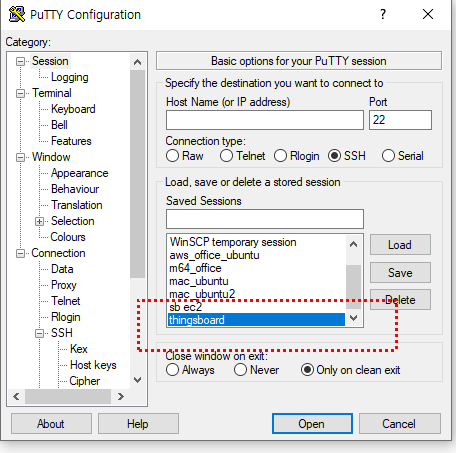Open the Data category
The width and height of the screenshot is (456, 453).
(x=62, y=269)
